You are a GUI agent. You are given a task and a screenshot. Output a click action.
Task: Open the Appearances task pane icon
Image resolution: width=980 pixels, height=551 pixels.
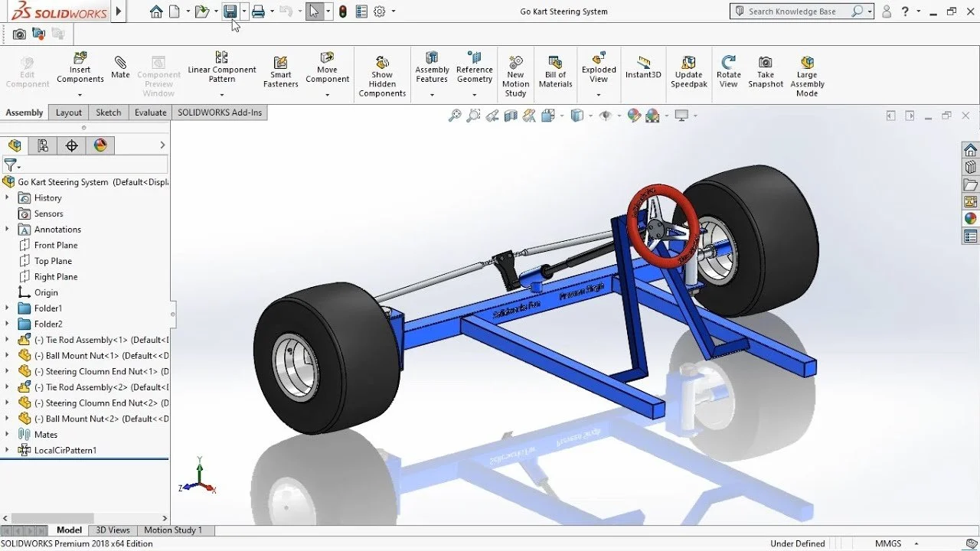tap(971, 219)
